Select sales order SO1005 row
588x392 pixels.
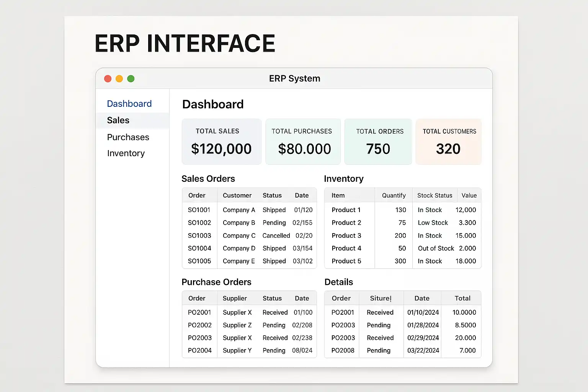199,261
